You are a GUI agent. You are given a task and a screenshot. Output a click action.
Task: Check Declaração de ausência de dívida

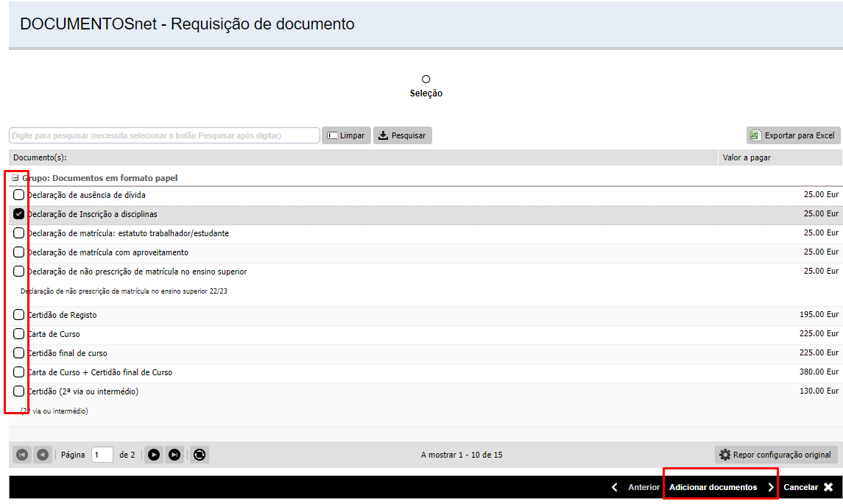click(x=19, y=195)
